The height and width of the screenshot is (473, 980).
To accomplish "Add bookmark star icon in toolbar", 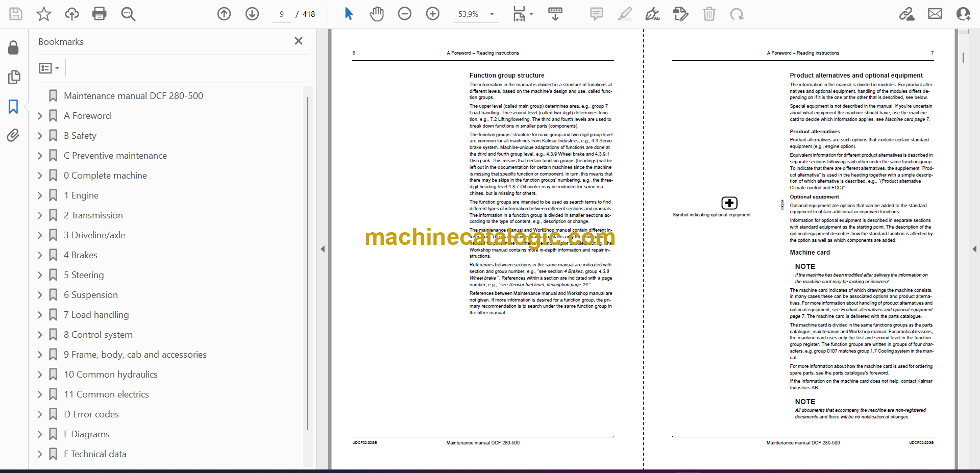I will tap(44, 14).
